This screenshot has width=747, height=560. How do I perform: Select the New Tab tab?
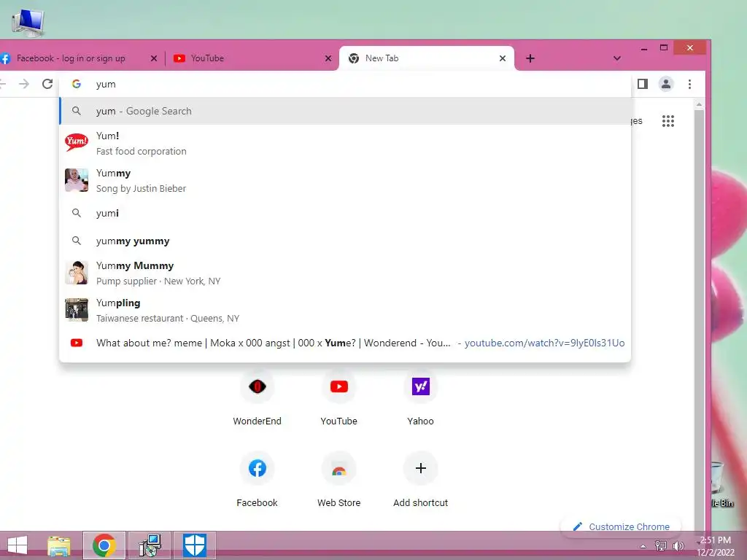pos(426,58)
